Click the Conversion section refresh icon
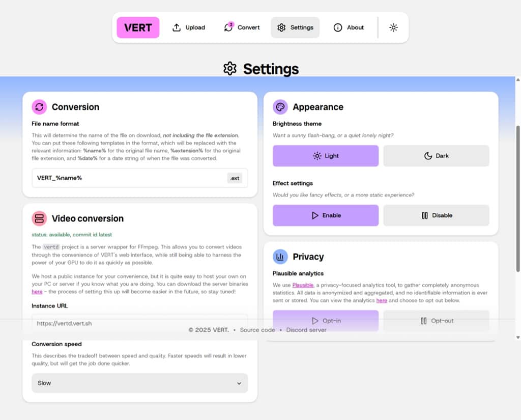This screenshot has height=420, width=521. coord(39,107)
